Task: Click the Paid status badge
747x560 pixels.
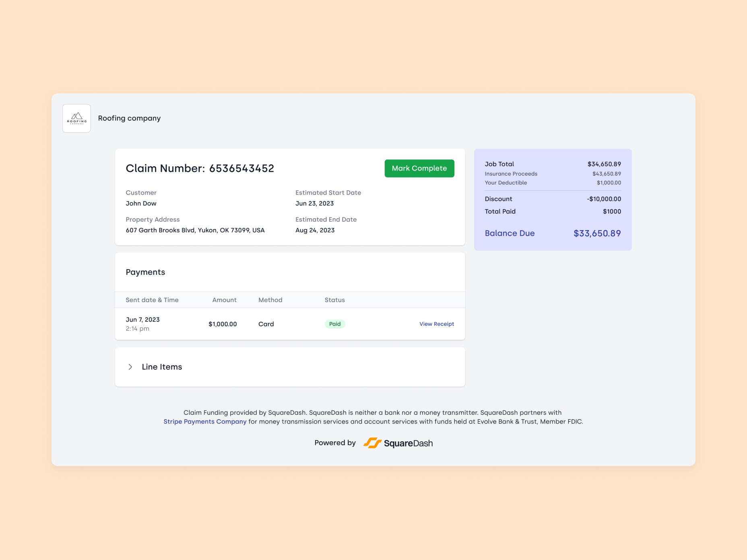Action: (335, 324)
